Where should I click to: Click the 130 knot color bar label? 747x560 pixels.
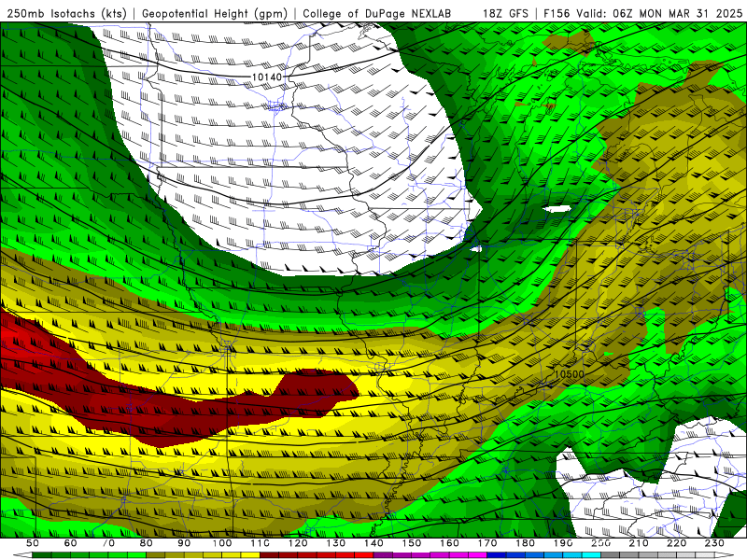point(336,543)
